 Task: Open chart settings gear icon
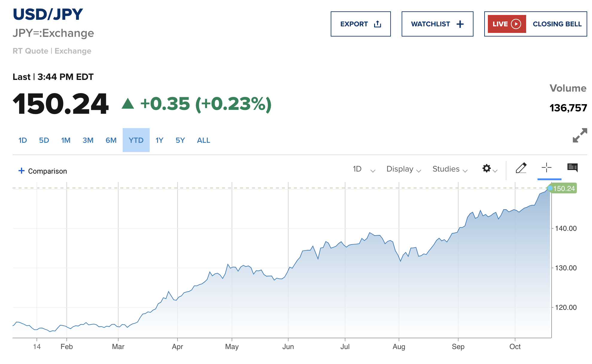tap(487, 169)
